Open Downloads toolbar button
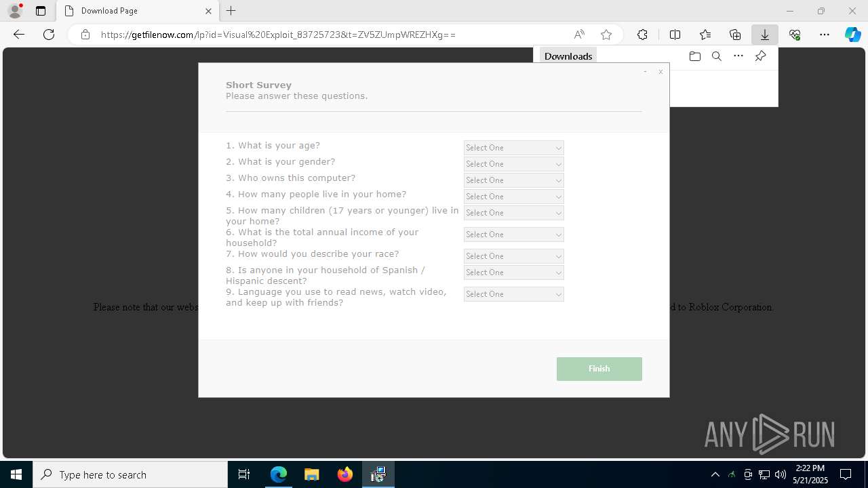 click(764, 35)
